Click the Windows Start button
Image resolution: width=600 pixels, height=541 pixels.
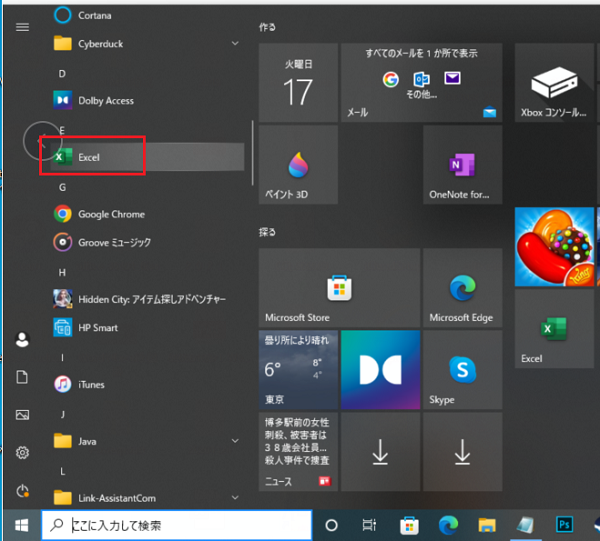(21, 525)
